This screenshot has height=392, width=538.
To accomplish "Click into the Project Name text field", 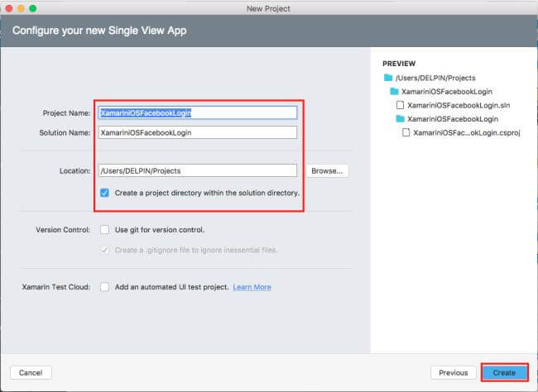I will coord(197,113).
